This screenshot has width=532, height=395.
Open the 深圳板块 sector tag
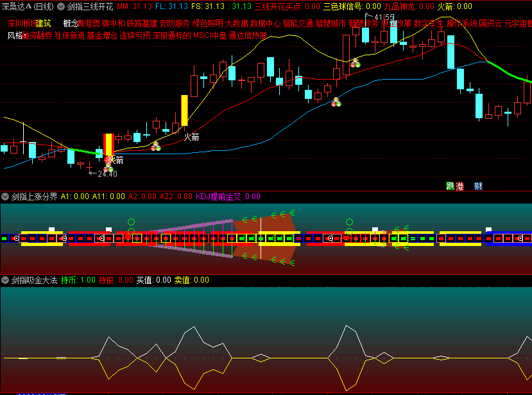click(x=21, y=23)
